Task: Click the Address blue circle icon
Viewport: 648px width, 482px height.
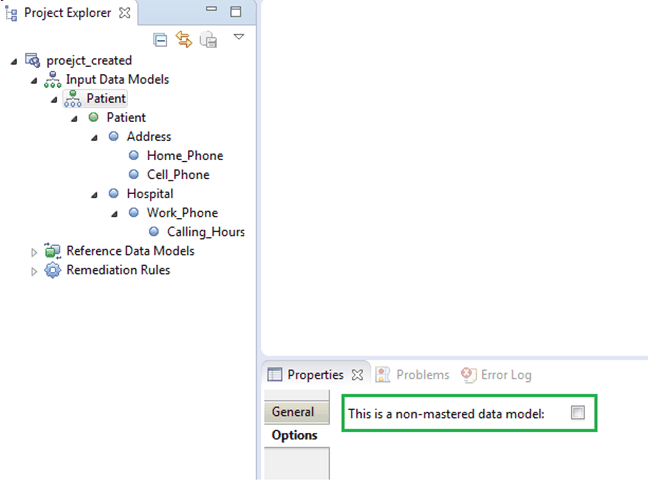Action: [114, 136]
